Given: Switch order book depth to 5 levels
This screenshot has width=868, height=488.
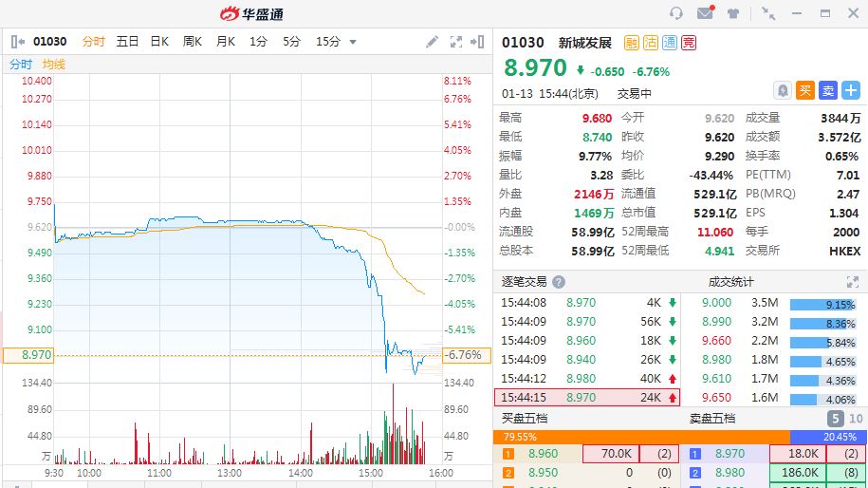Looking at the screenshot, I should click(x=835, y=419).
